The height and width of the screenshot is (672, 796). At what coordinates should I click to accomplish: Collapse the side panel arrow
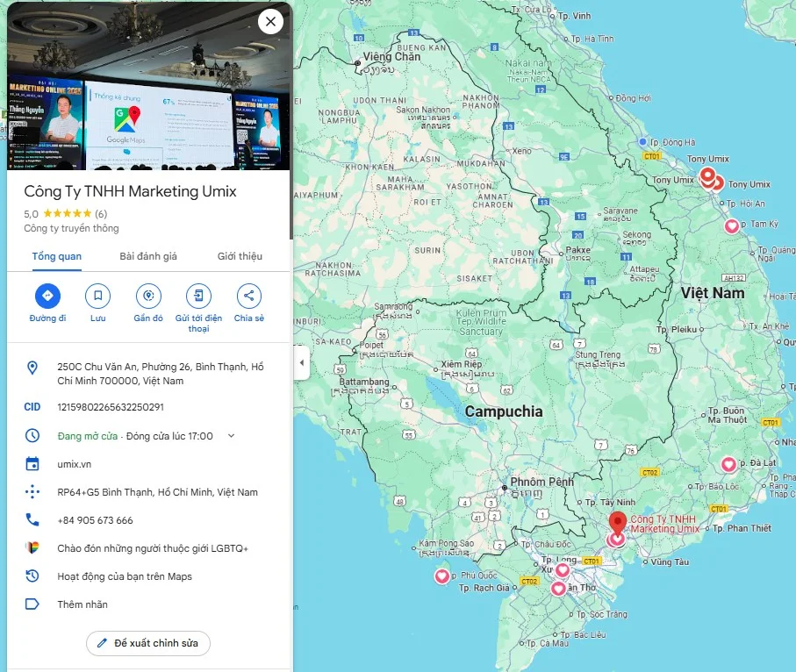click(302, 363)
